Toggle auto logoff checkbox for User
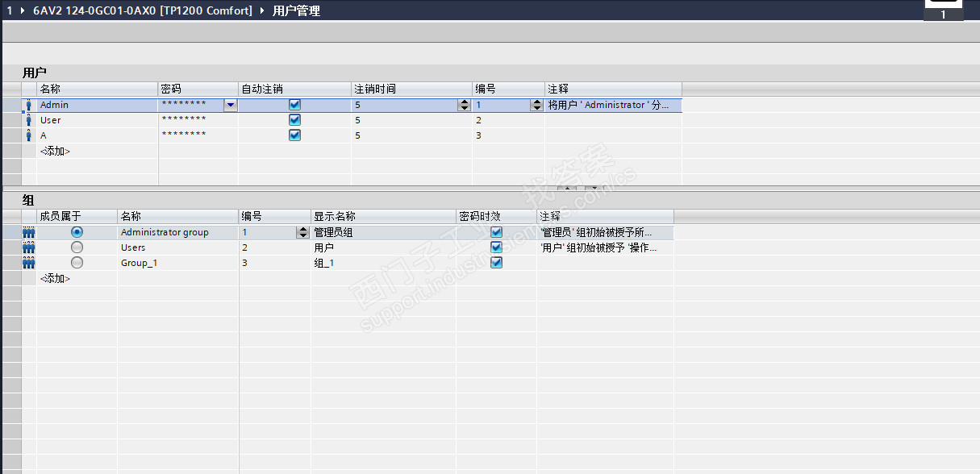The height and width of the screenshot is (474, 980). click(x=294, y=120)
